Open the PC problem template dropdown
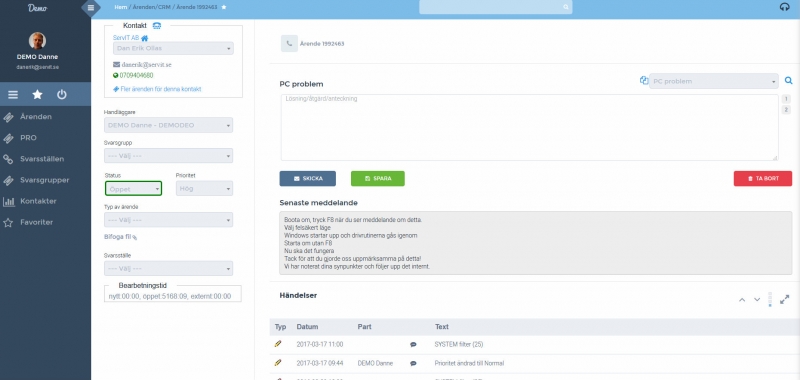The height and width of the screenshot is (380, 800). point(714,81)
